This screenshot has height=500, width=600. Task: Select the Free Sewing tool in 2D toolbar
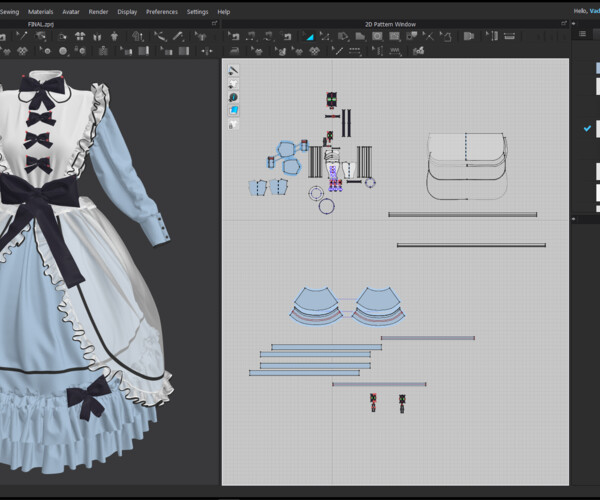coord(269,37)
